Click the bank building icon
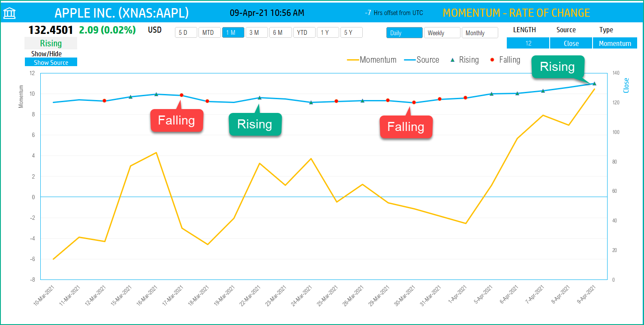The height and width of the screenshot is (325, 644). [x=9, y=13]
